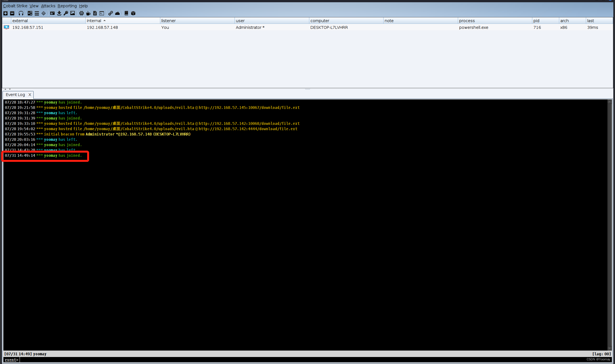Click the 07/28 20:03:16 yoomay has left entry
This screenshot has width=615, height=364.
point(41,140)
